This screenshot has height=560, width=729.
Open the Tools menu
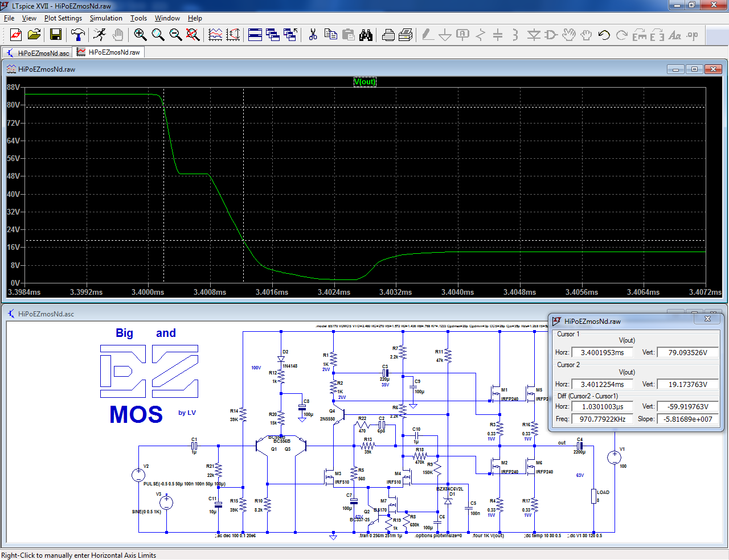(138, 18)
